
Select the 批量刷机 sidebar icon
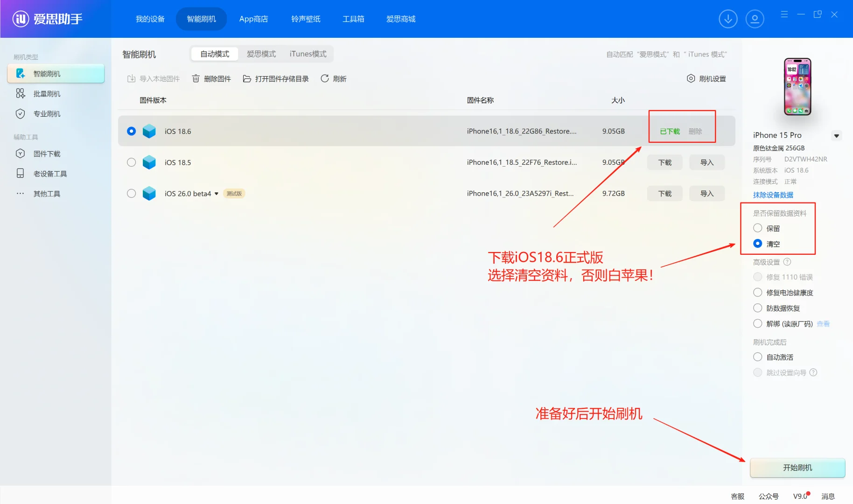point(21,93)
